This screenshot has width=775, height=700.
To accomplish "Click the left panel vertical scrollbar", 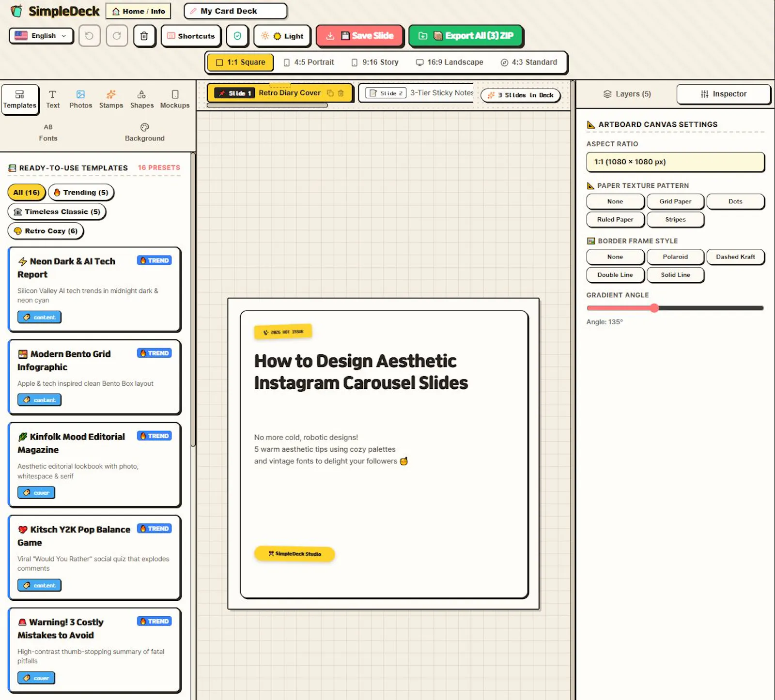I will tap(193, 300).
